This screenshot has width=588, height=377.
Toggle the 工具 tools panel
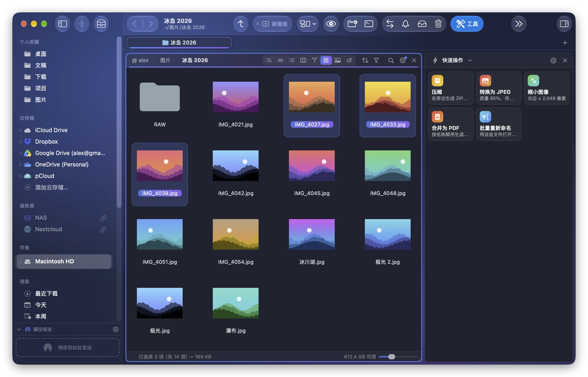[x=467, y=24]
